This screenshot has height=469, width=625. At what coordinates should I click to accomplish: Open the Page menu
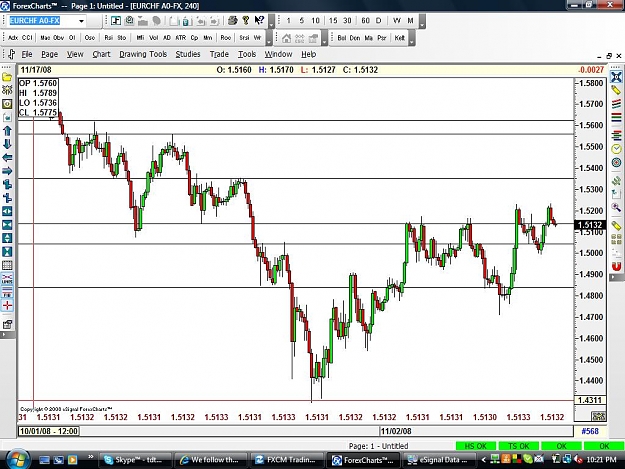click(x=49, y=54)
